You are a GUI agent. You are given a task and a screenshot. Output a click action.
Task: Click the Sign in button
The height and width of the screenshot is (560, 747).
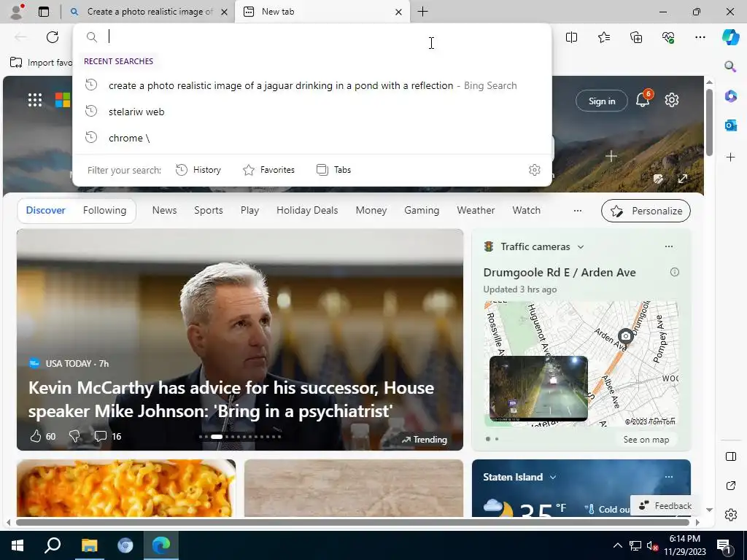click(602, 101)
